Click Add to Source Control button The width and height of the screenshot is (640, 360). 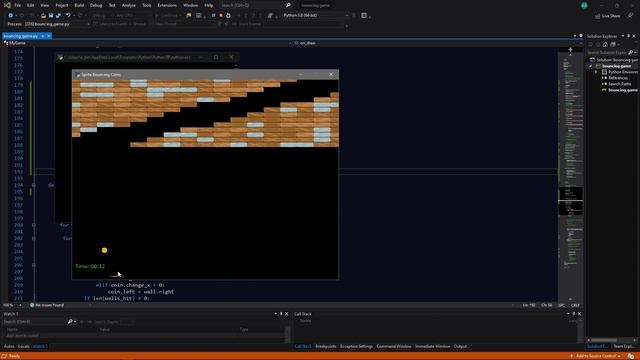coord(596,356)
